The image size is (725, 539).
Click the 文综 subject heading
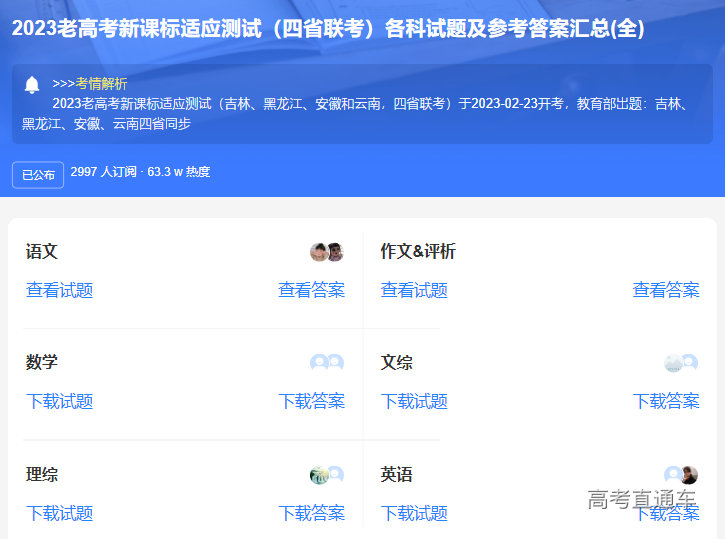(396, 362)
